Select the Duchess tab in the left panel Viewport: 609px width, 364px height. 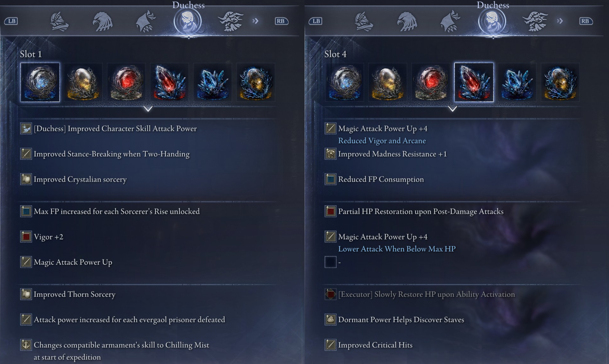point(187,22)
